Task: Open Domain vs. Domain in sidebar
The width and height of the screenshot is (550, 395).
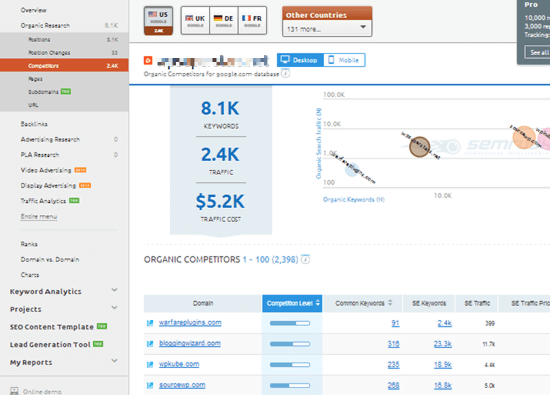Action: (x=50, y=259)
